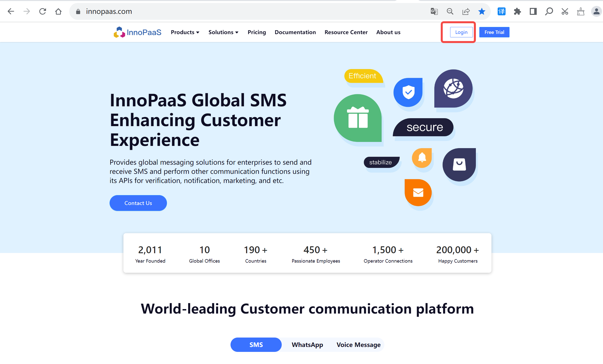The height and width of the screenshot is (364, 603).
Task: Click the yellow bell notification bubble
Action: [422, 158]
